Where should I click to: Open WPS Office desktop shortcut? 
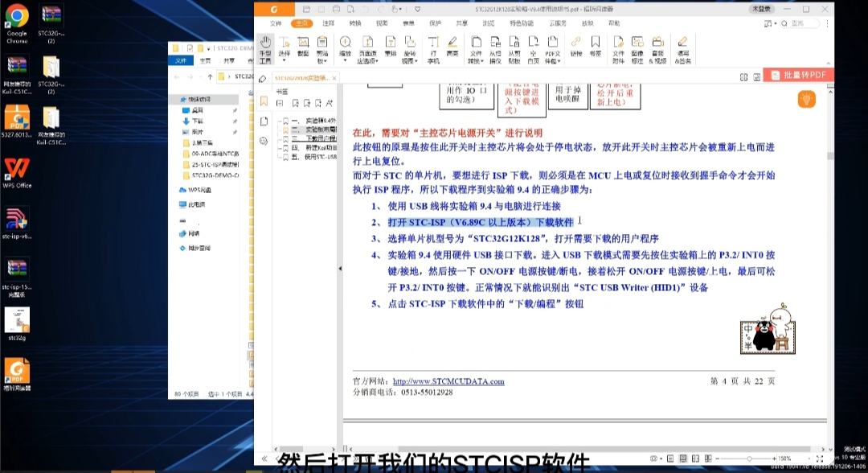click(17, 173)
